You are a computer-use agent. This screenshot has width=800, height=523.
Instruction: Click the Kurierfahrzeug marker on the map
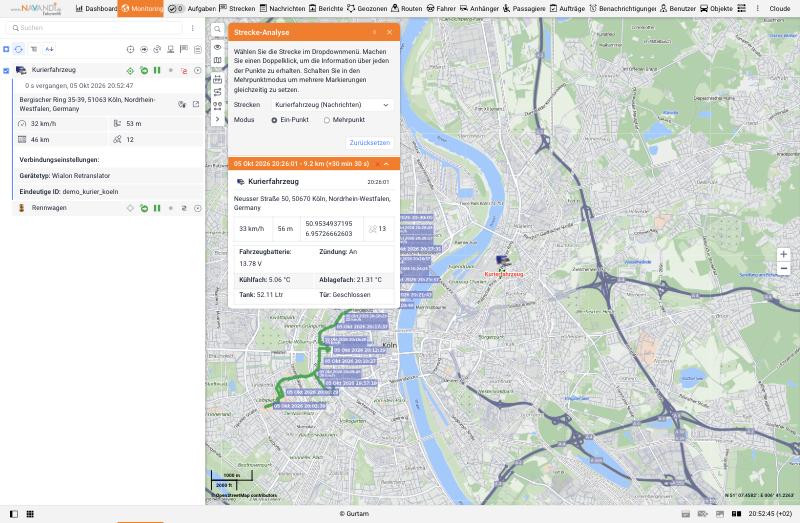[503, 262]
